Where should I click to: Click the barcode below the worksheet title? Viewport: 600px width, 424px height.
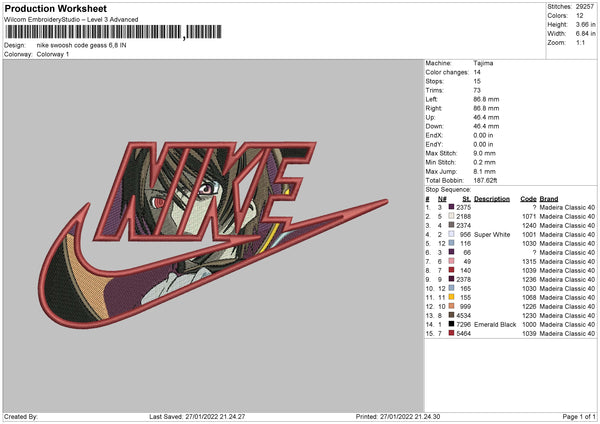coord(112,32)
